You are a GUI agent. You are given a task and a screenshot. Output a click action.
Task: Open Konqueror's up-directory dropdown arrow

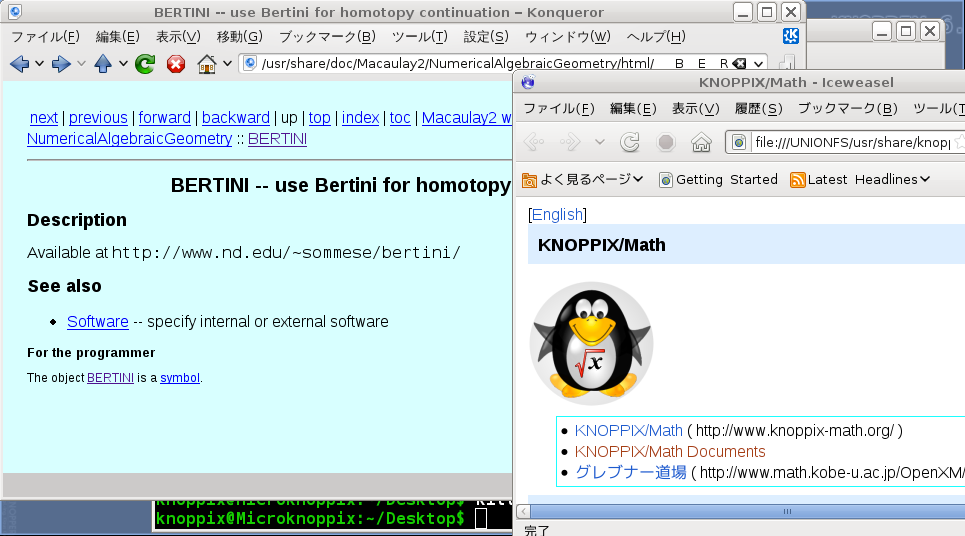point(123,63)
